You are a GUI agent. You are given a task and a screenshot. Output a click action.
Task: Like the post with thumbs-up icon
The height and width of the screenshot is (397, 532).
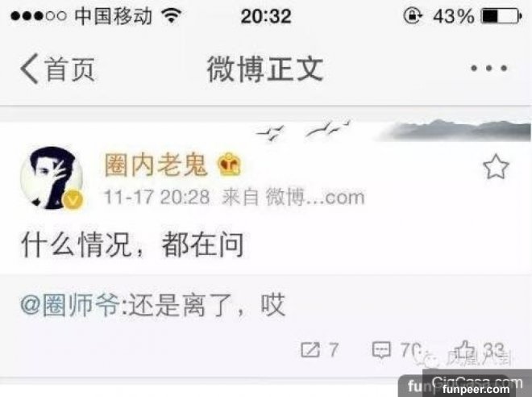(466, 349)
